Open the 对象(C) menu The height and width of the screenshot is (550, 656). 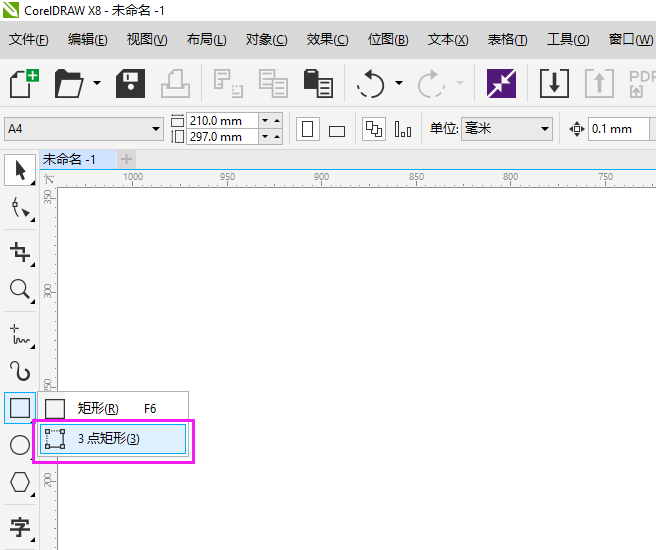pyautogui.click(x=266, y=40)
